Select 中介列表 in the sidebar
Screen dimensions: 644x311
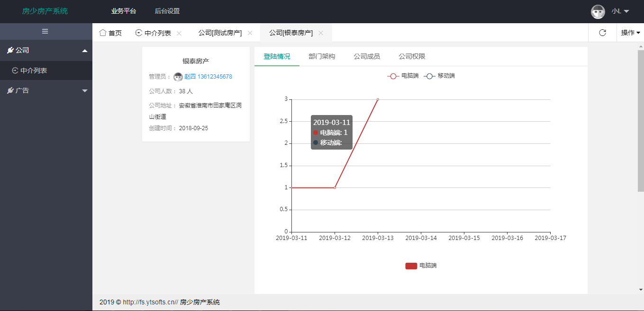click(x=33, y=71)
